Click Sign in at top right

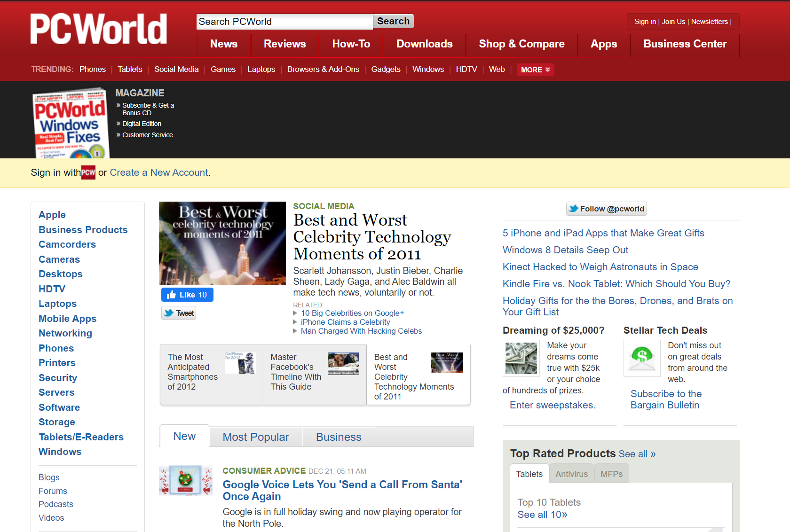[645, 22]
